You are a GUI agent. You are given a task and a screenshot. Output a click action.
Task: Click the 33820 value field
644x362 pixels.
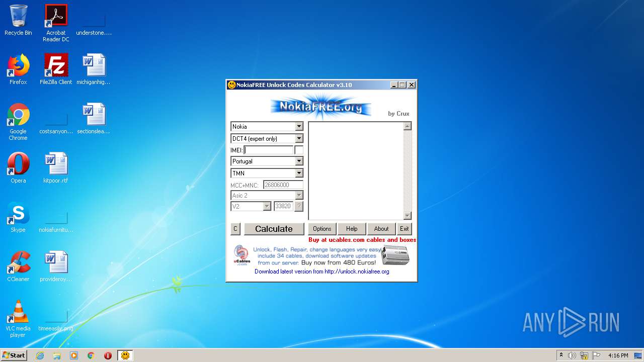(x=283, y=206)
